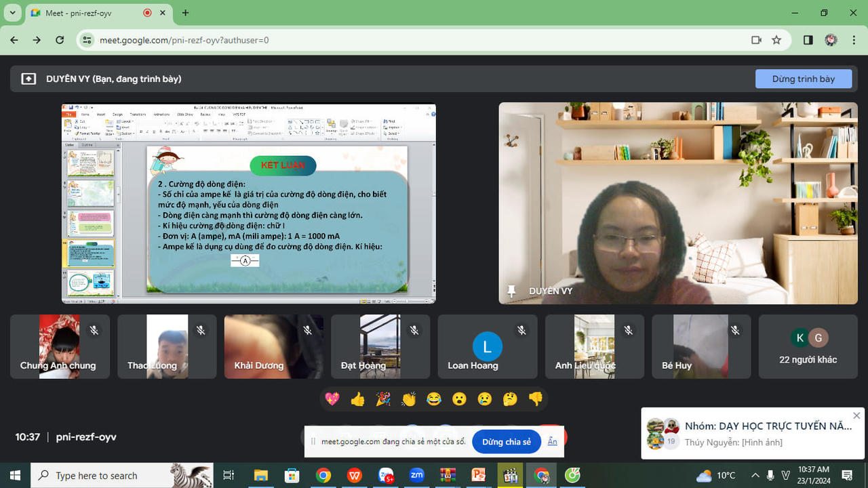
Task: Expand the "22 người khác" participants tile
Action: click(x=808, y=346)
